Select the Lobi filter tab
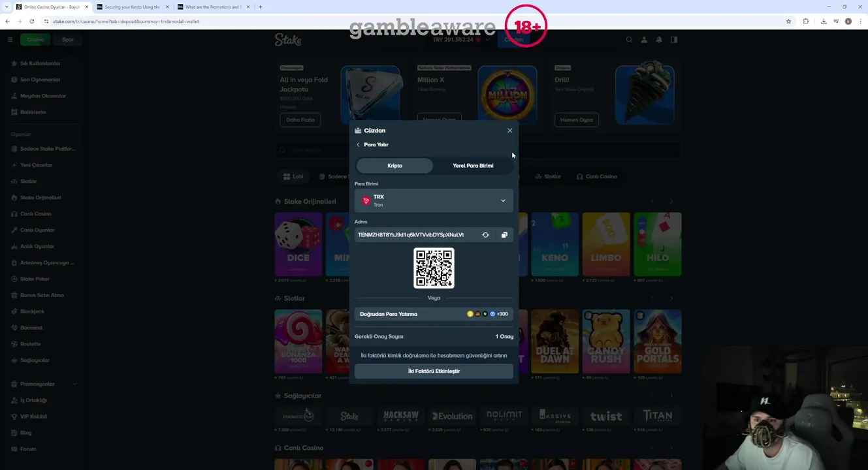 [x=293, y=177]
